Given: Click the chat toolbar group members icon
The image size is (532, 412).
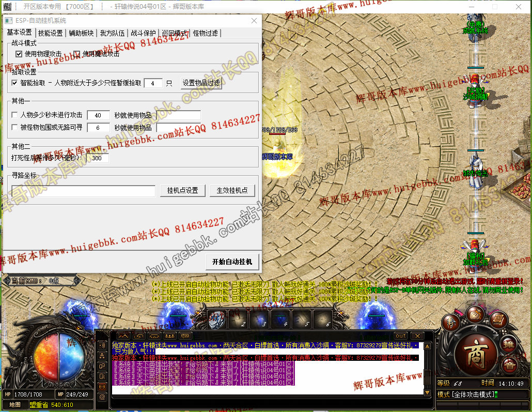Looking at the screenshot, I should pyautogui.click(x=169, y=336).
